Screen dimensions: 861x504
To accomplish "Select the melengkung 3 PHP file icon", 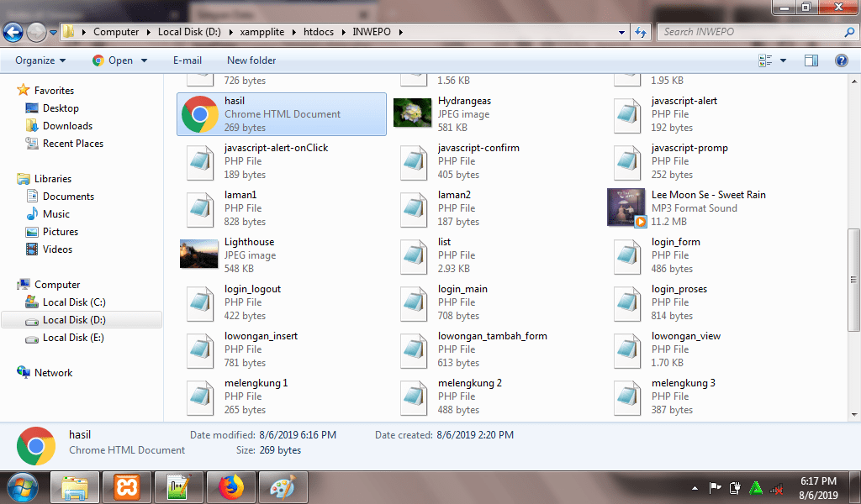I will pyautogui.click(x=627, y=397).
